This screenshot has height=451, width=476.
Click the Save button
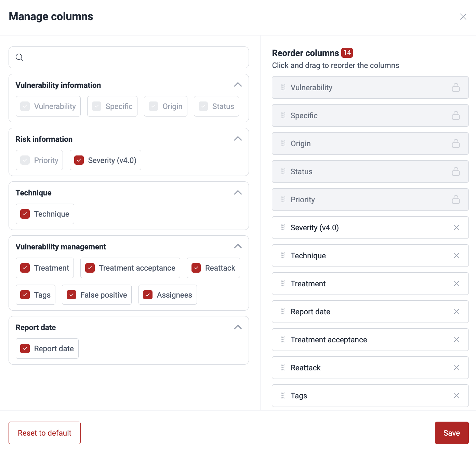point(451,433)
